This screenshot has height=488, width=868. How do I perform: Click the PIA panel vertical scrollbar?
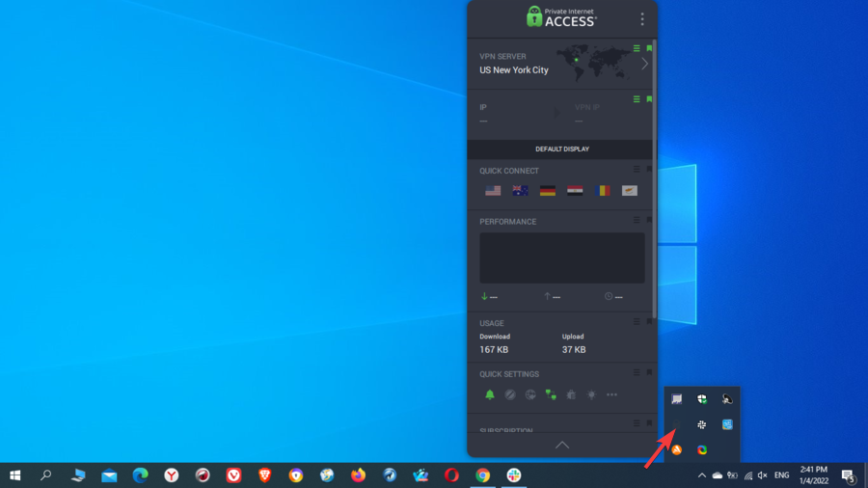pyautogui.click(x=654, y=193)
